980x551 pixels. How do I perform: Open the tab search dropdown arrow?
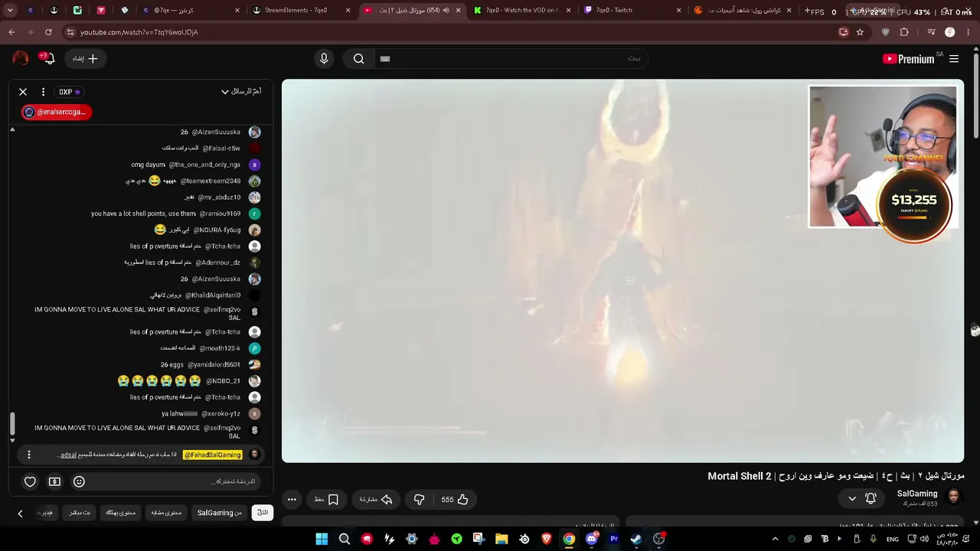click(x=10, y=11)
